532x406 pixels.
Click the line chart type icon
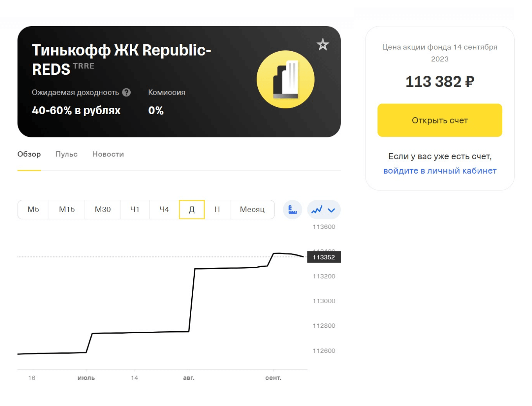[317, 210]
